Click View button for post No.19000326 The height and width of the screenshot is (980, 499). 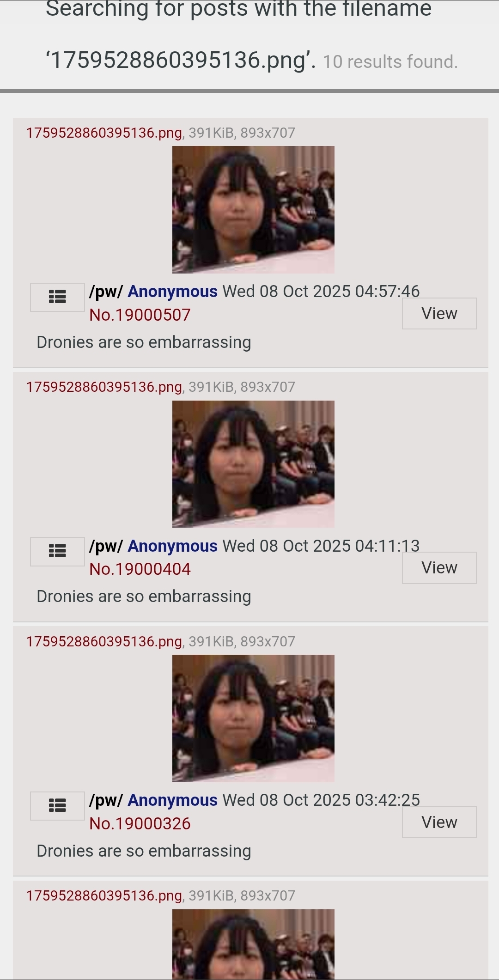coord(439,822)
